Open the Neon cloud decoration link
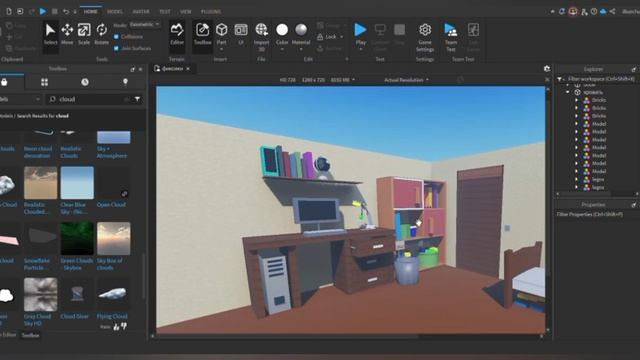The height and width of the screenshot is (360, 640). point(38,152)
